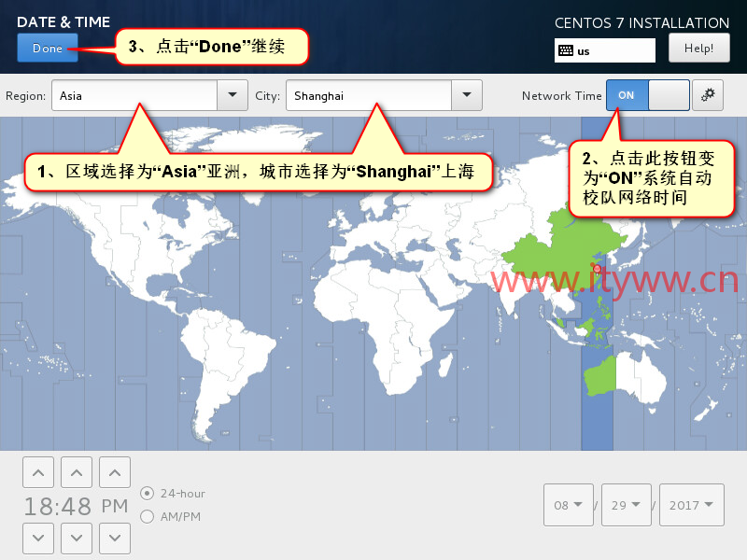Viewport: 747px width, 560px height.
Task: Decrease the hours with the down arrow
Action: 38,539
